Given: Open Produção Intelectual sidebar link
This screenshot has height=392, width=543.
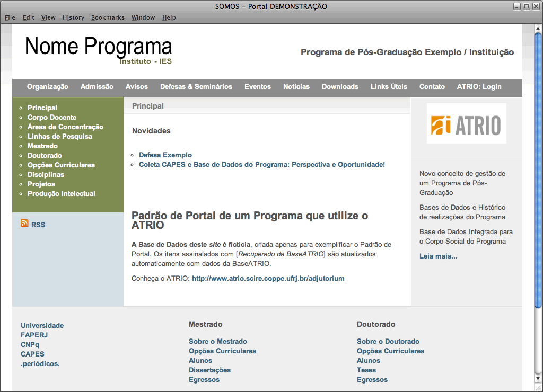Looking at the screenshot, I should [62, 194].
